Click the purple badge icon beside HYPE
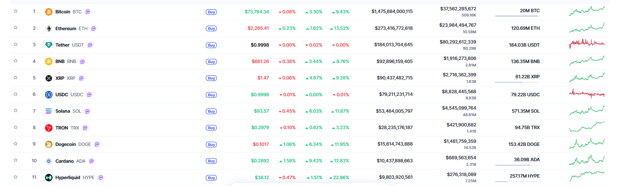The width and height of the screenshot is (644, 186). (x=101, y=178)
